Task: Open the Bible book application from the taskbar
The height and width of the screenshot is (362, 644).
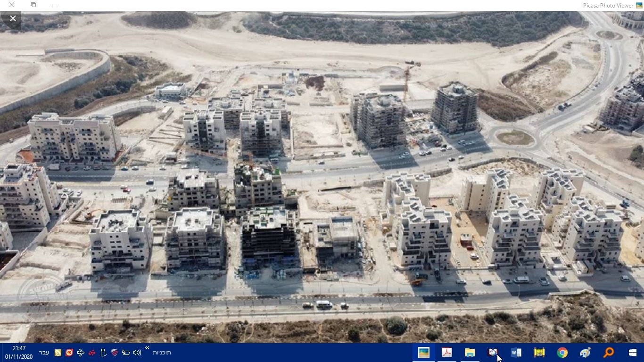Action: click(x=493, y=353)
